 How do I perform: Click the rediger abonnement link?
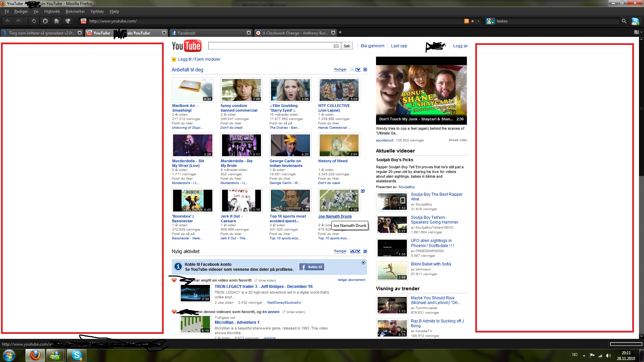click(x=352, y=280)
